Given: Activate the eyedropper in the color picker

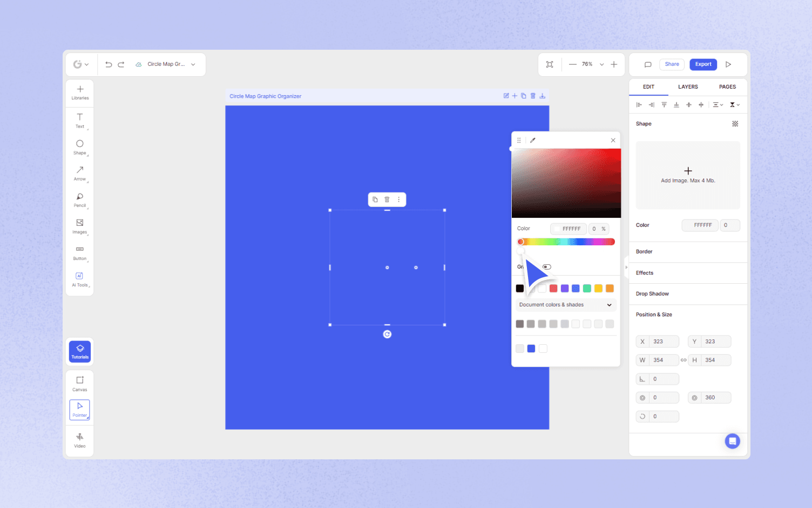Looking at the screenshot, I should [532, 140].
